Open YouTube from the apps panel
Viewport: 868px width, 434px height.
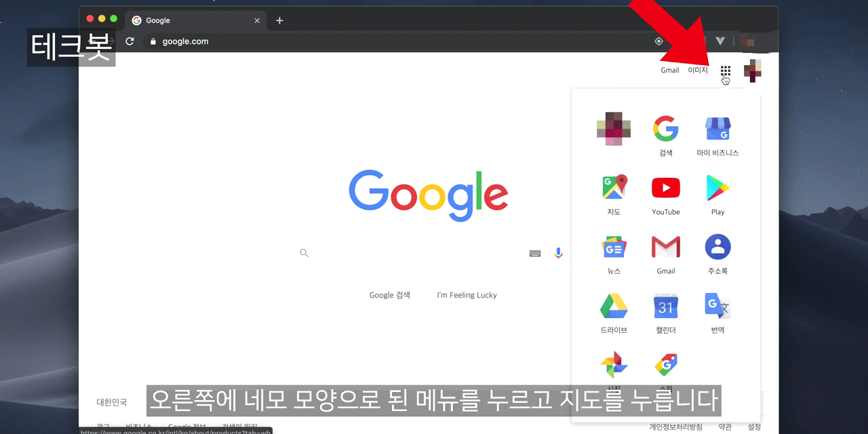(x=666, y=195)
